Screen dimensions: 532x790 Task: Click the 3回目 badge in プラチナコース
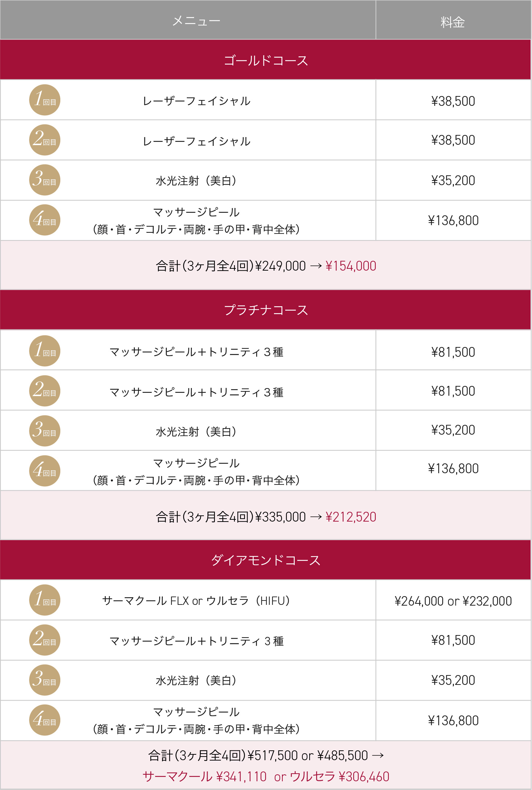click(x=45, y=431)
